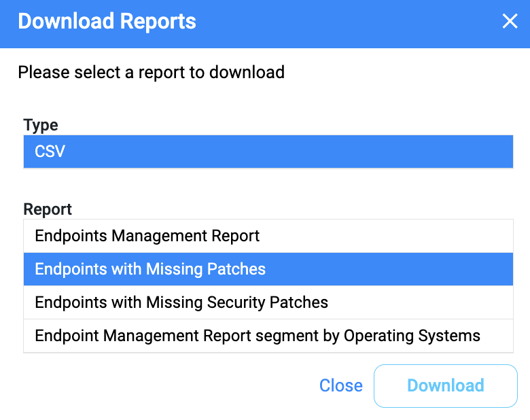Select the Missing Security Patches report row

coord(268,302)
